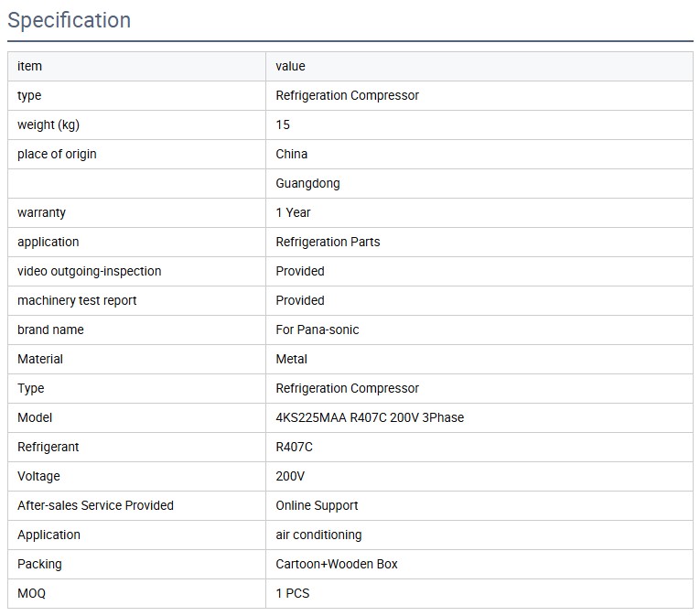The image size is (700, 616).
Task: Click the 'machinery test report' label
Action: point(77,300)
